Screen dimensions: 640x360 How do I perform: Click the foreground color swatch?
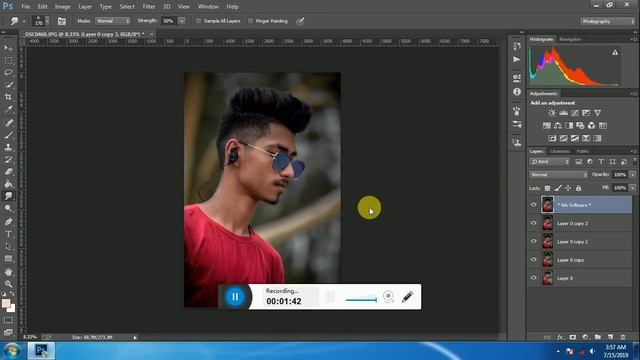click(x=6, y=303)
